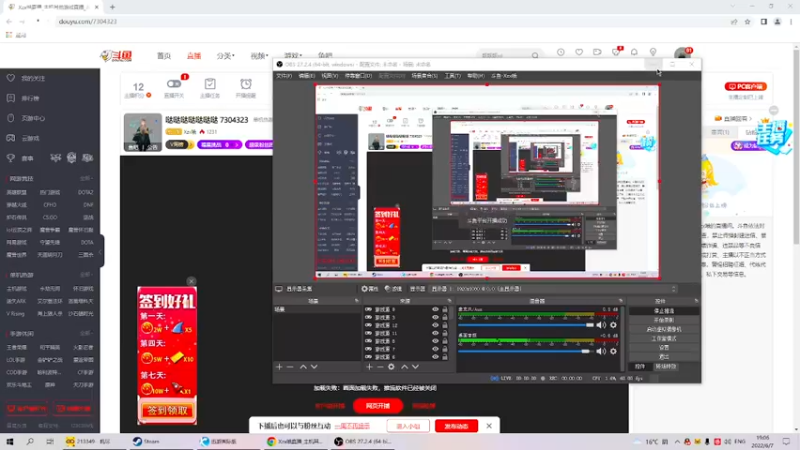Open the 排行榜 ranking icon in Douyu sidebar
This screenshot has width=800, height=450.
[11, 98]
